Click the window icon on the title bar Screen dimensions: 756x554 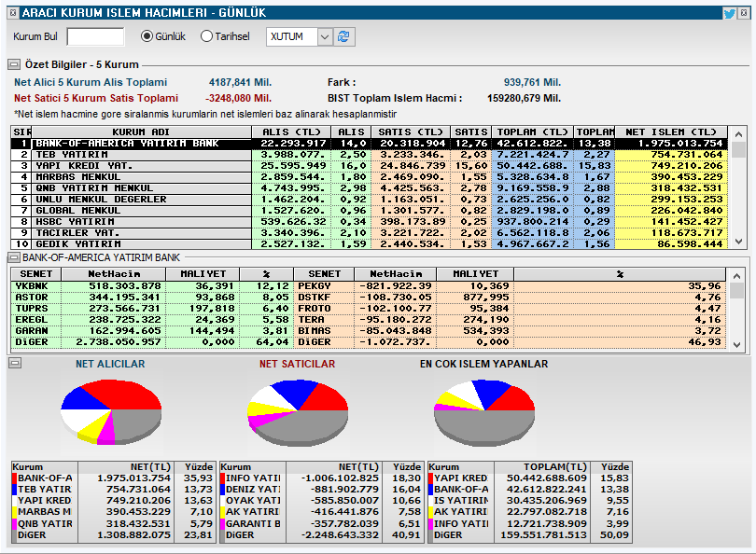12,12
